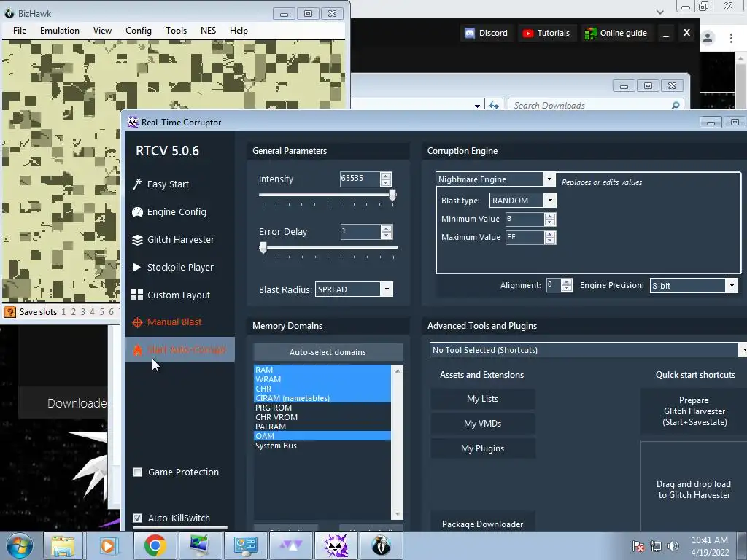Click Save slots icon in BizHawk

10,312
